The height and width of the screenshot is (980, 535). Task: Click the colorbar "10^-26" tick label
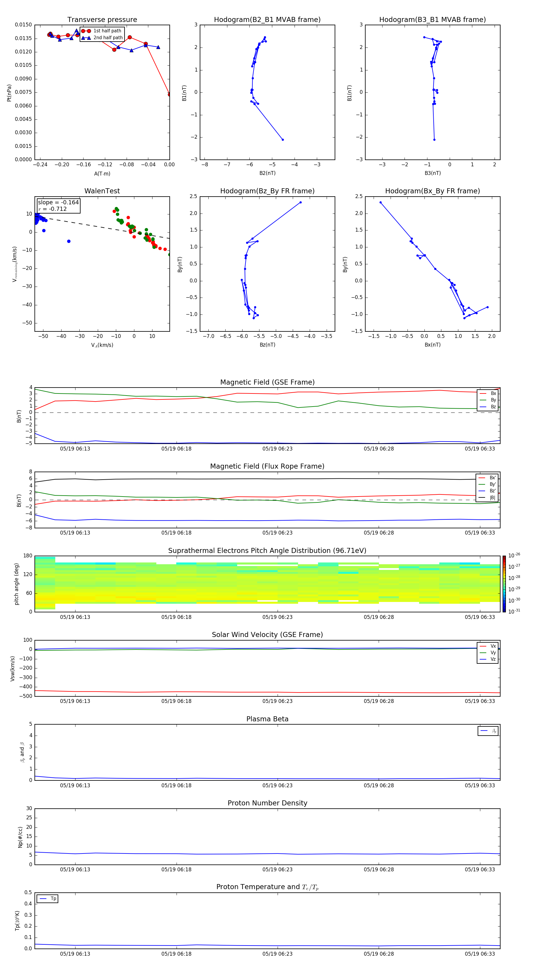pyautogui.click(x=514, y=555)
